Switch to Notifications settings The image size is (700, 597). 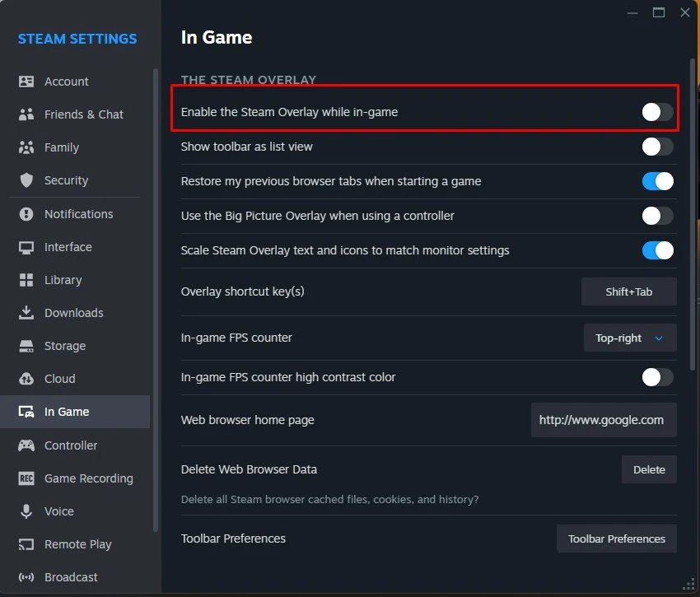pos(75,214)
